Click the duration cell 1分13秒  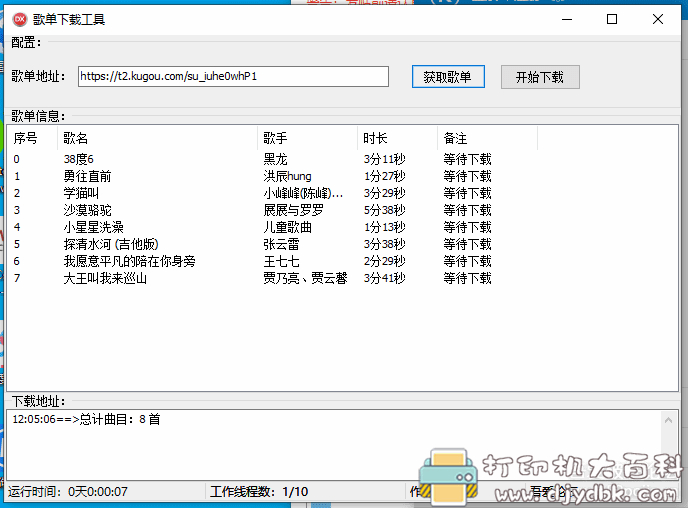[384, 227]
